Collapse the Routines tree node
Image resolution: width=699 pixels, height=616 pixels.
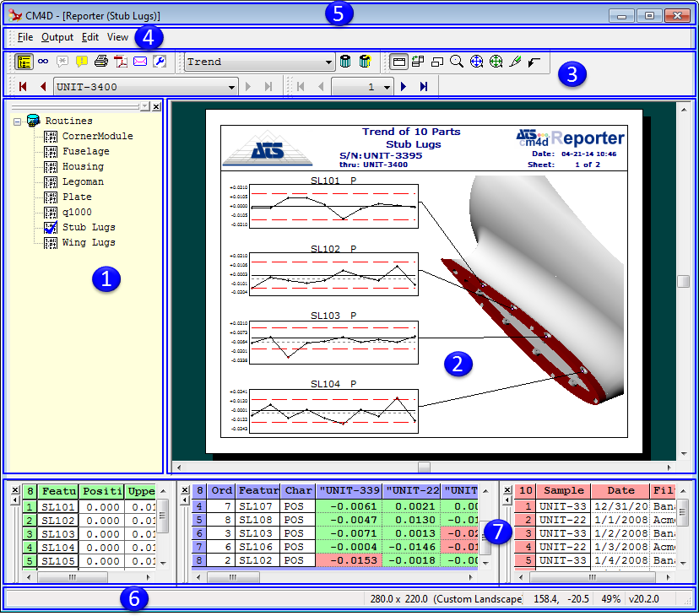click(x=17, y=122)
